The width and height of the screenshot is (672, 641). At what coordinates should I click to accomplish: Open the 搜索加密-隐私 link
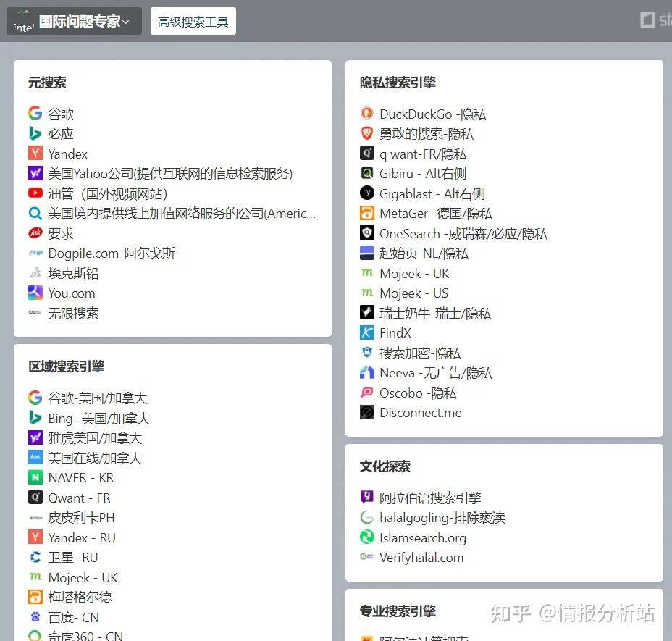point(420,353)
